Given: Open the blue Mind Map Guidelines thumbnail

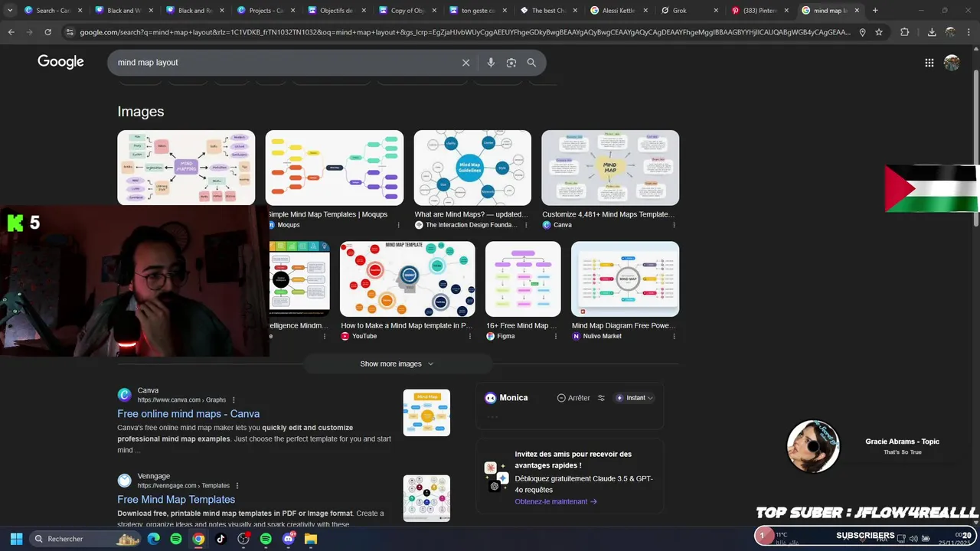Looking at the screenshot, I should (x=472, y=168).
